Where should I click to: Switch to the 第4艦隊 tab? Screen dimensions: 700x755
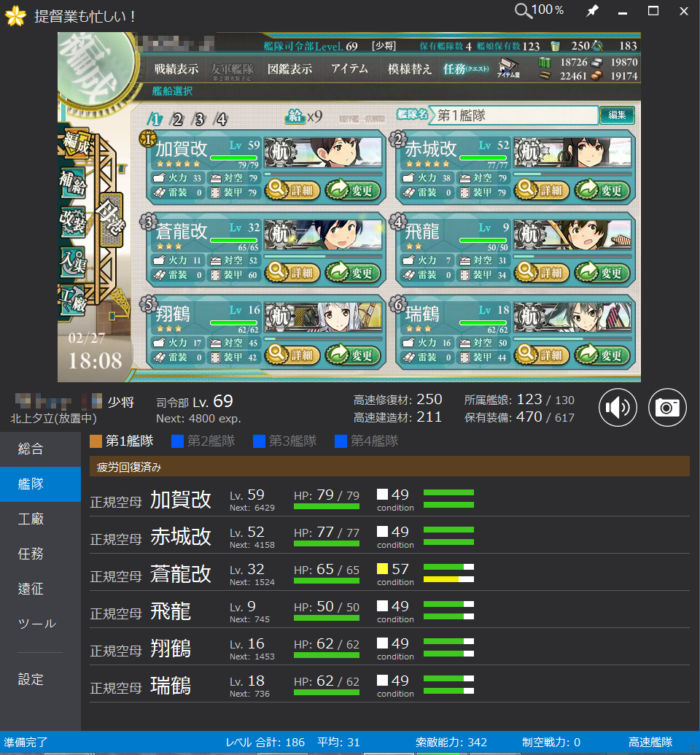[x=367, y=441]
